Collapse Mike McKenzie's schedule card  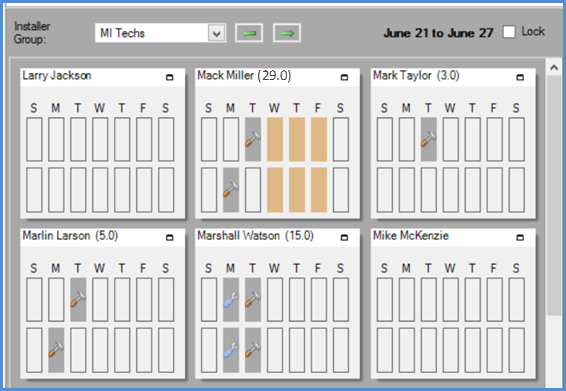tap(520, 238)
